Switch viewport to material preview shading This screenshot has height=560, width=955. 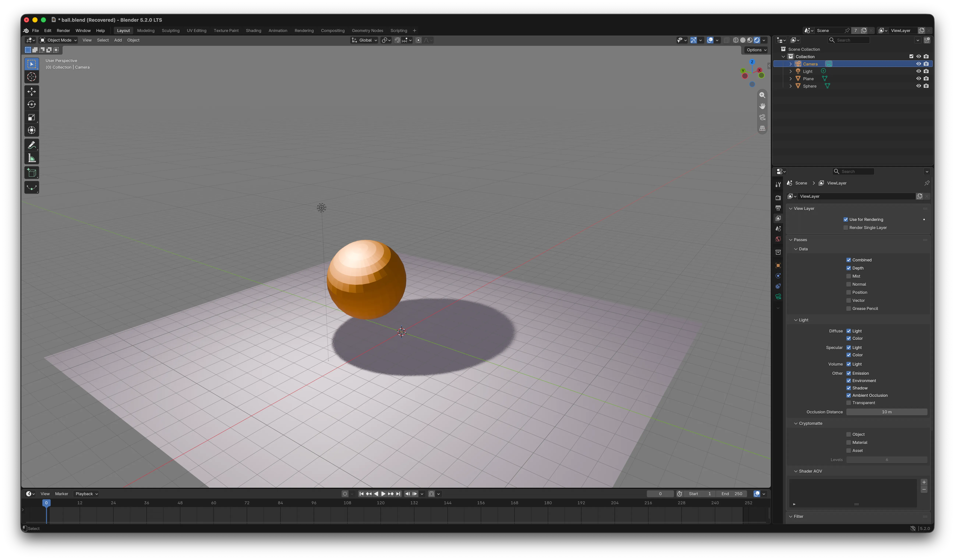[750, 40]
